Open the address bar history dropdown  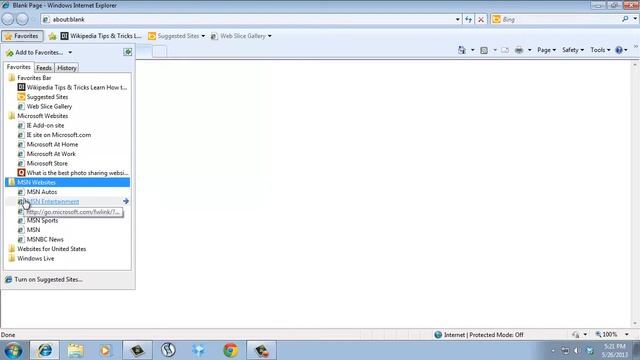[458, 19]
